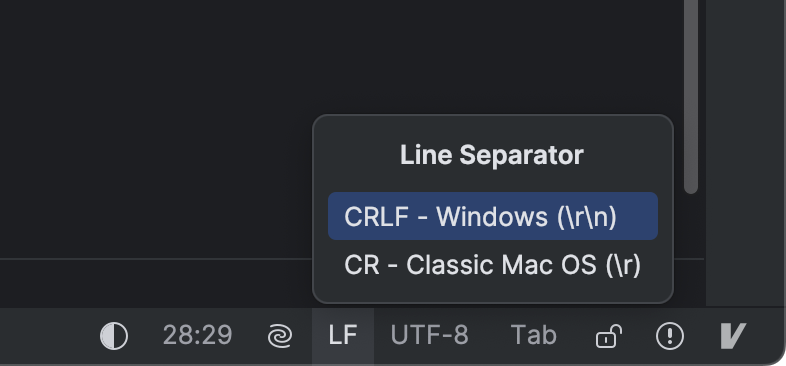Image resolution: width=786 pixels, height=366 pixels.
Task: Open the UTF-8 file encoding selector
Action: pos(430,336)
